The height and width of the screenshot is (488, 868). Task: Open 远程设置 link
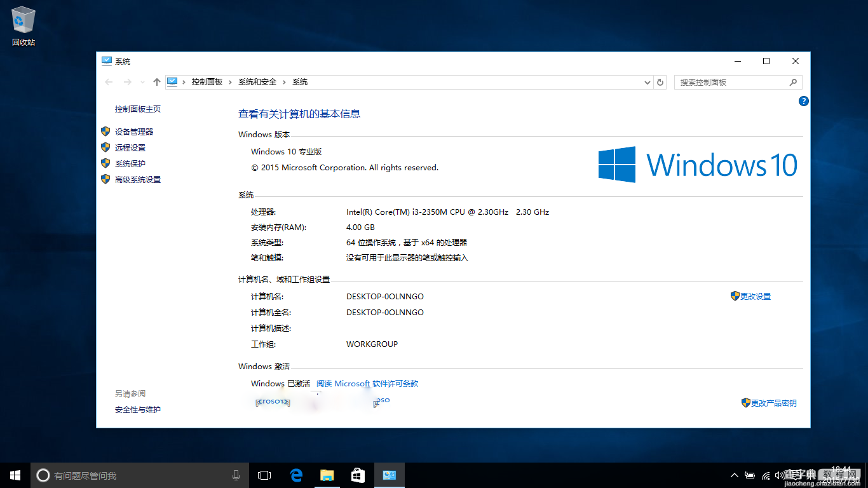pyautogui.click(x=130, y=148)
